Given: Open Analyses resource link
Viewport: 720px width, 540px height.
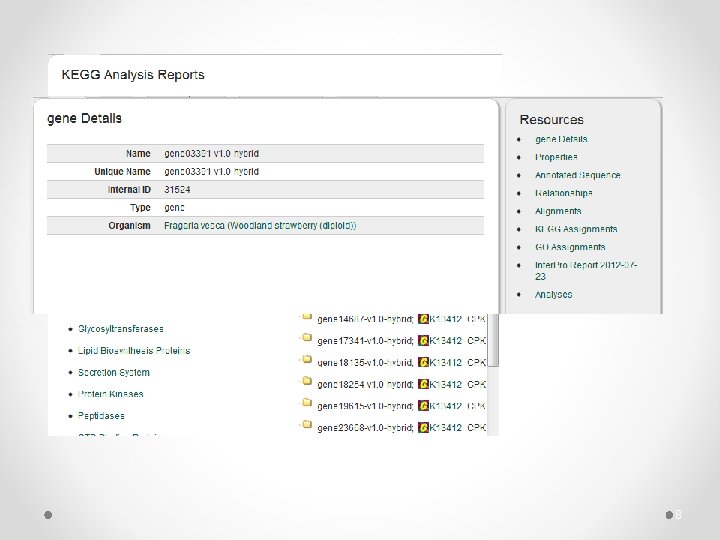Looking at the screenshot, I should [553, 294].
